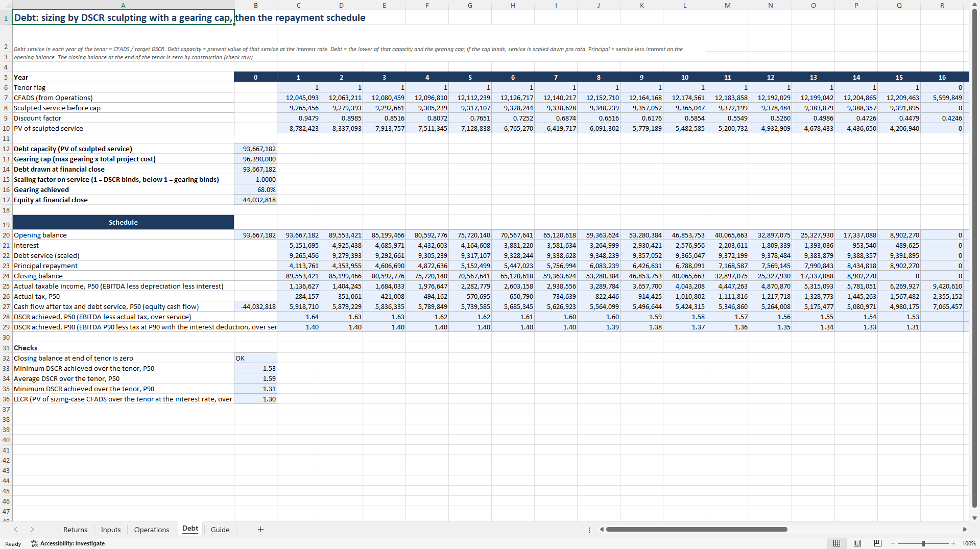Image resolution: width=980 pixels, height=549 pixels.
Task: Click 'Principal repayment' row label
Action: pos(123,266)
